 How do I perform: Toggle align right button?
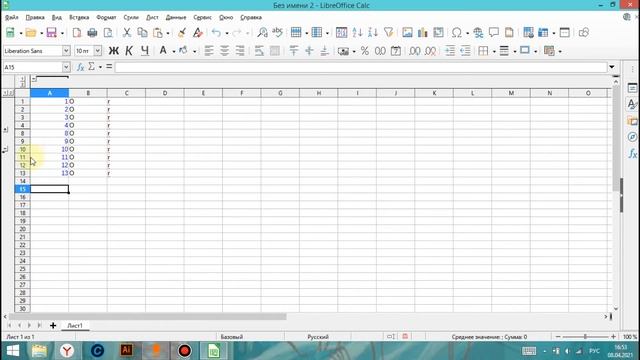pos(240,51)
